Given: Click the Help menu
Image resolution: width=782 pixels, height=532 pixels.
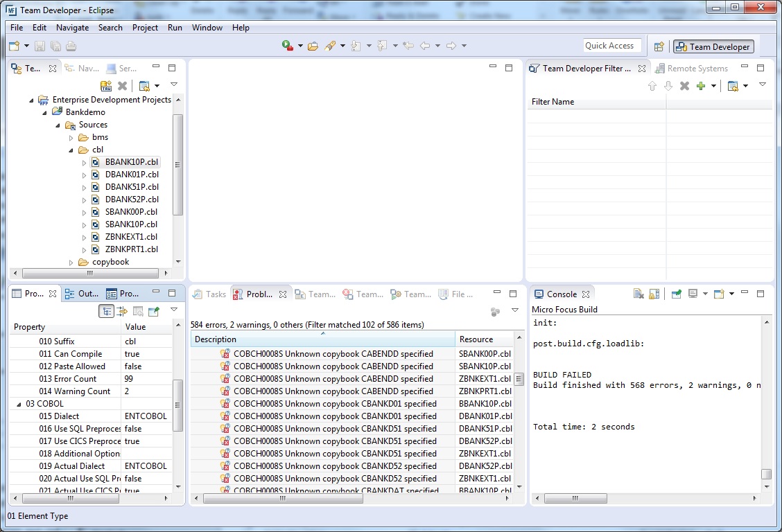Looking at the screenshot, I should (241, 28).
